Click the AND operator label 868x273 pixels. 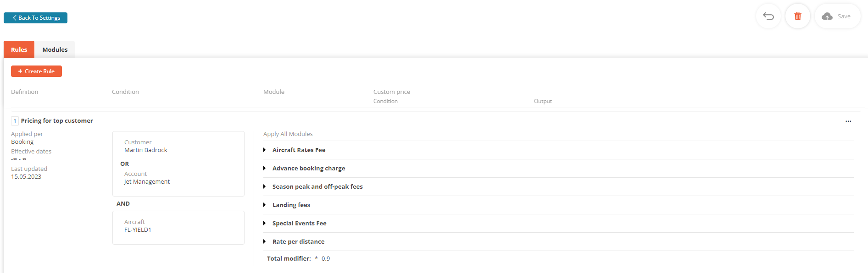pos(123,204)
